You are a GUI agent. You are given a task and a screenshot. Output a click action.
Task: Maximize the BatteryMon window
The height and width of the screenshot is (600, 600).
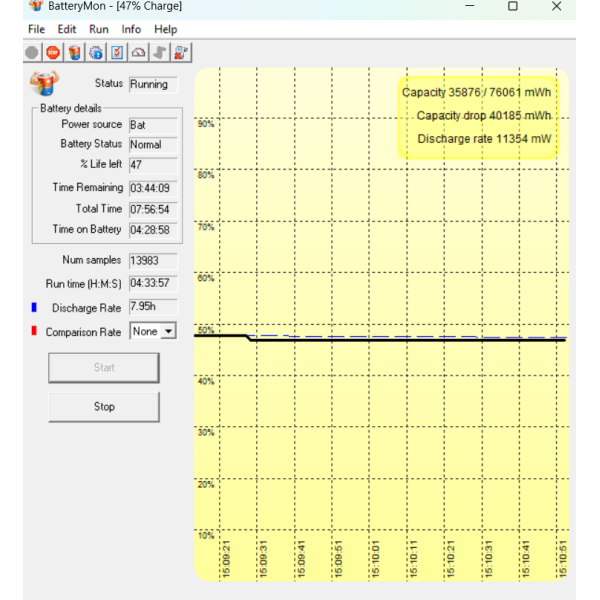513,6
